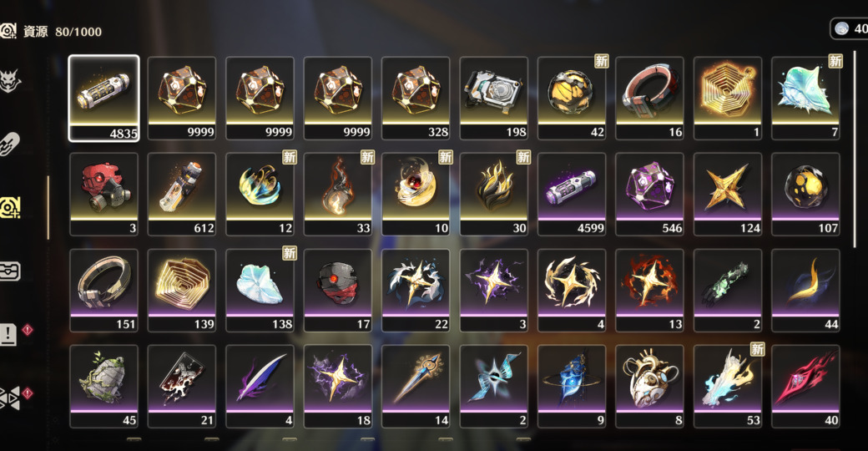Open the bottom sidebar tab with red alert

(11, 398)
